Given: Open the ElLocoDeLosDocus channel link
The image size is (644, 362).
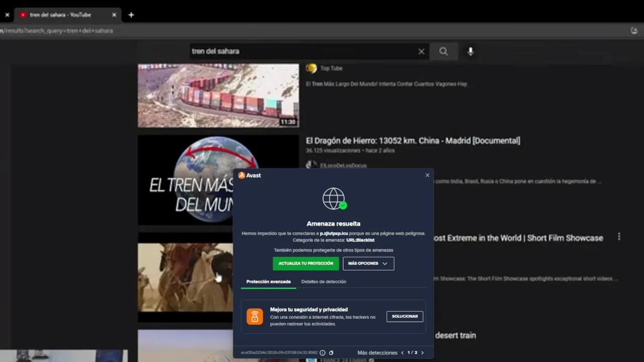Looking at the screenshot, I should point(344,165).
